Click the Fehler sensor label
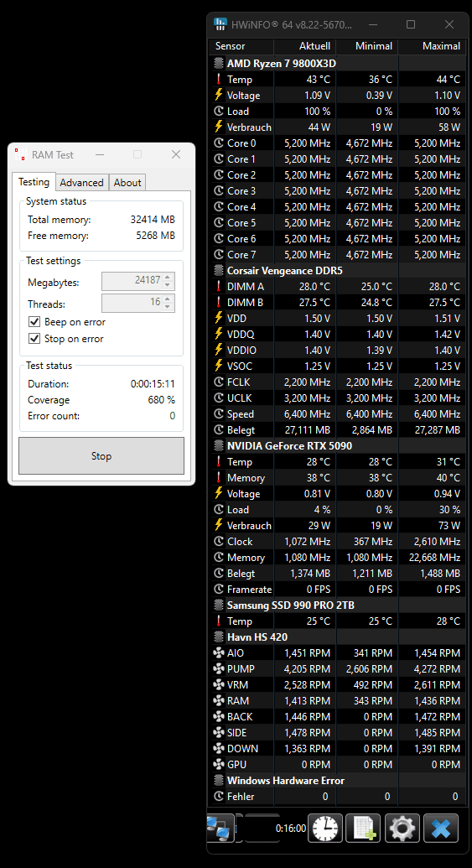The height and width of the screenshot is (868, 472). tap(241, 797)
